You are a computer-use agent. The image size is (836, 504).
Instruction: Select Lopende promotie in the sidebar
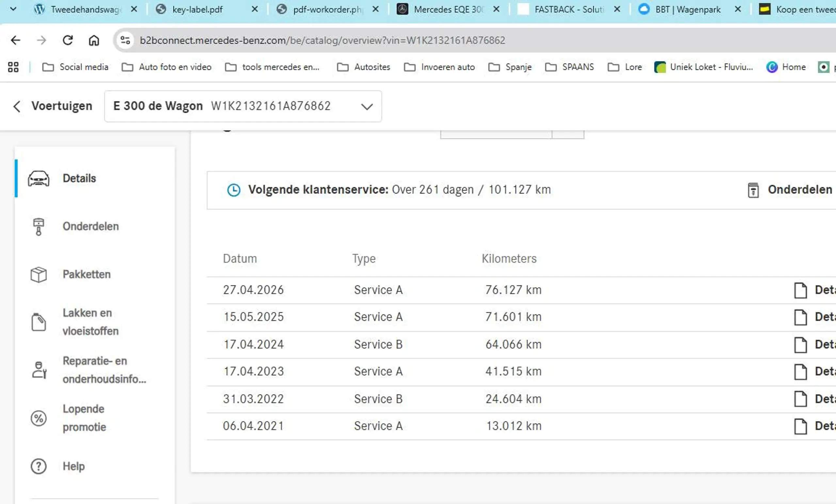click(84, 418)
